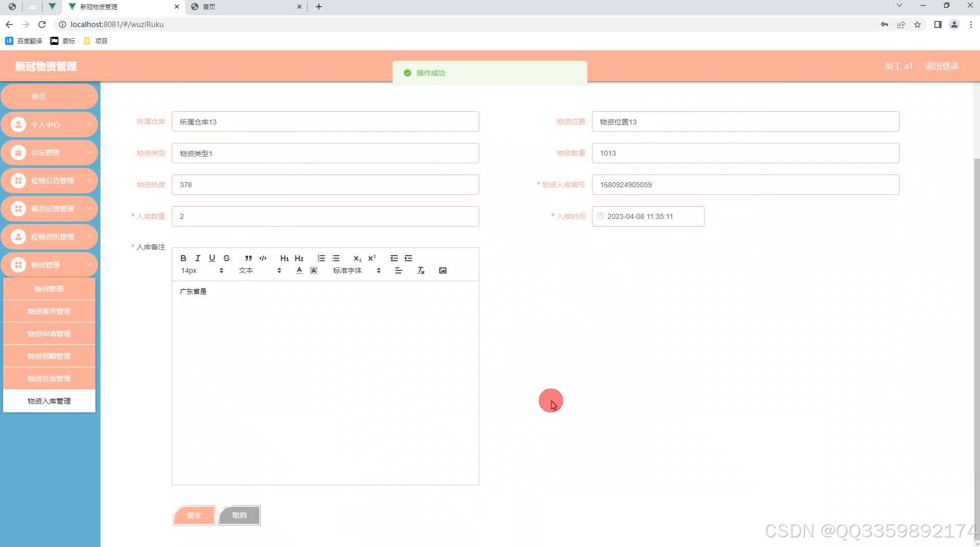Open the text color picker
980x547 pixels.
pos(299,270)
